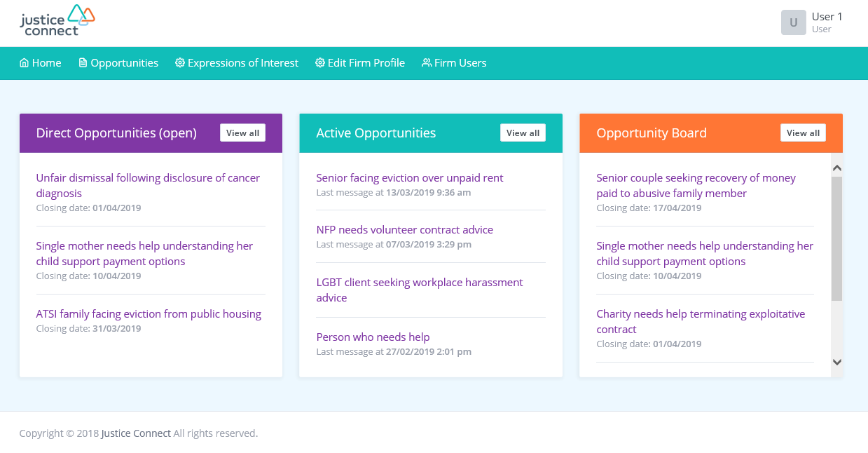Click the people icon next to Firm Users
Image resolution: width=868 pixels, height=453 pixels.
point(426,62)
